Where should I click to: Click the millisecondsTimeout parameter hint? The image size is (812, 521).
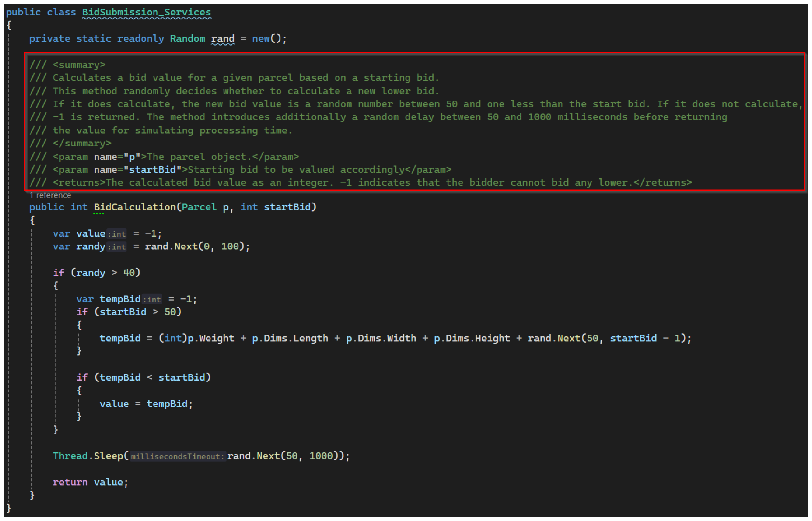(178, 456)
